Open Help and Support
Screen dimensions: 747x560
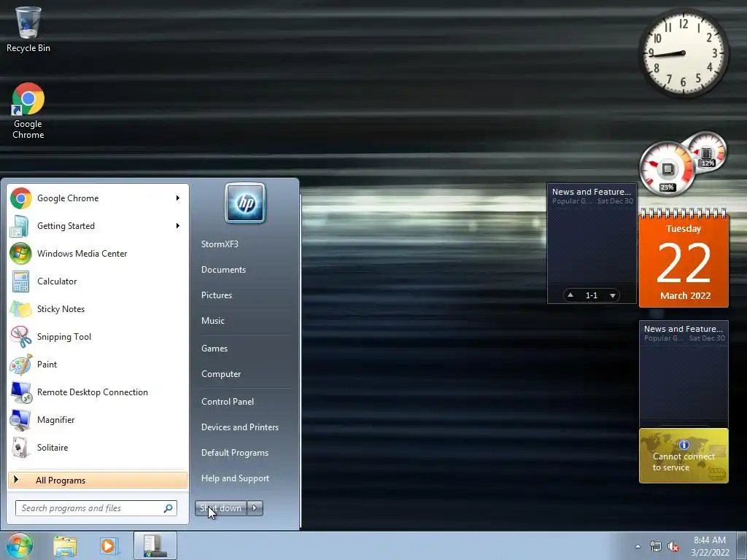coord(235,478)
